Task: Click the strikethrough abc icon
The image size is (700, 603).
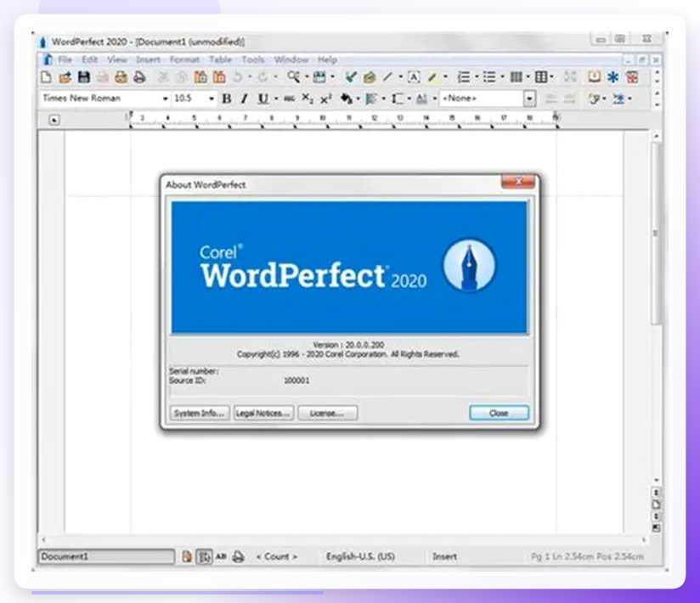Action: pos(290,99)
